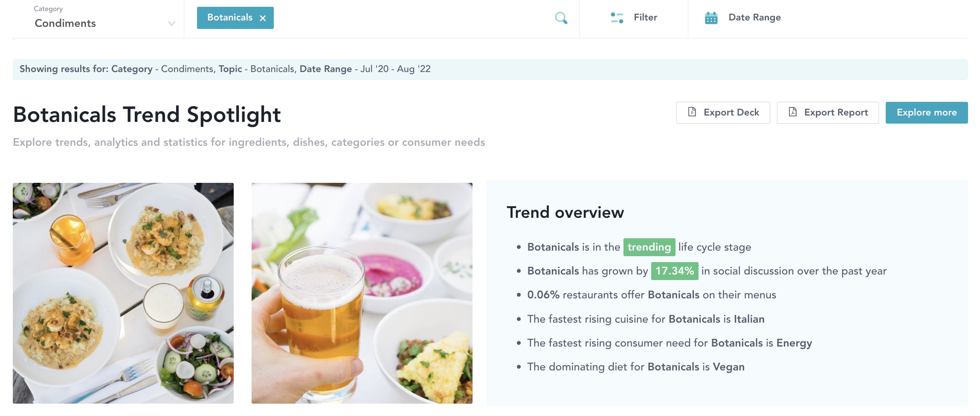Viewport: 980px width, 416px height.
Task: Click the Botanicals Trend Spotlight heading
Action: click(147, 115)
